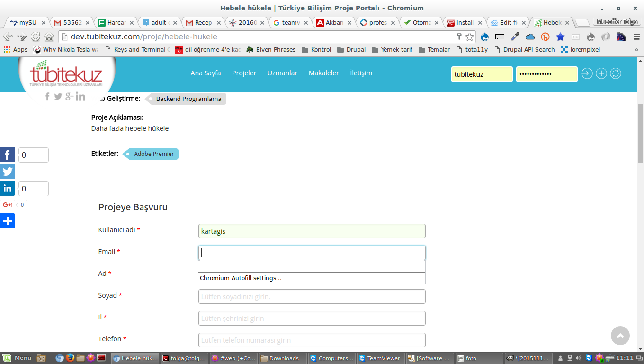The image size is (644, 364).
Task: Open Chromium Autofill settings from the dropdown
Action: 312,278
